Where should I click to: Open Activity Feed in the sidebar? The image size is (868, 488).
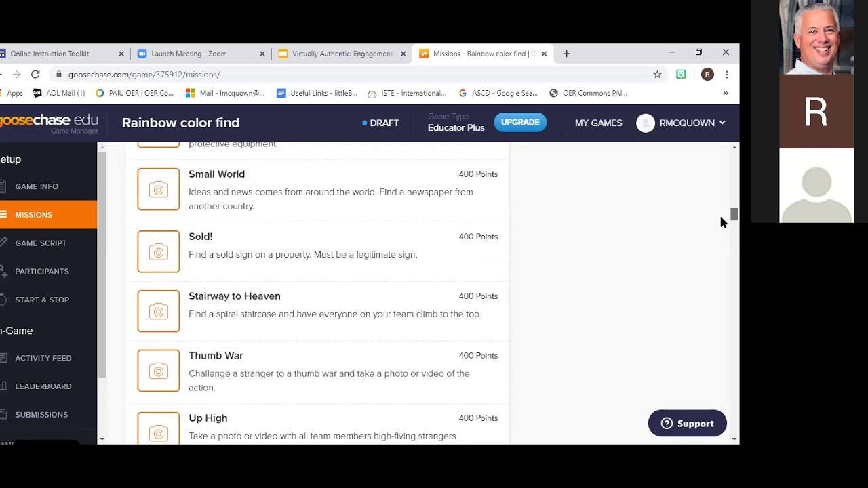tap(43, 358)
